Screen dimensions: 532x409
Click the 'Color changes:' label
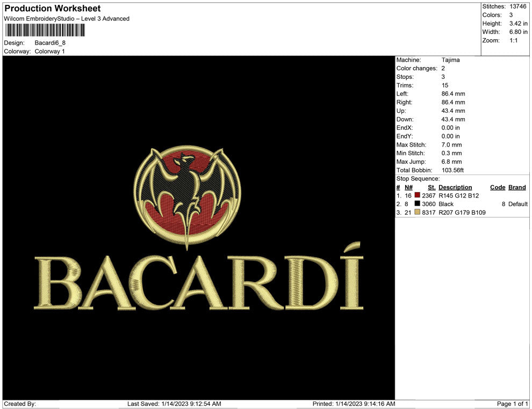pos(416,69)
